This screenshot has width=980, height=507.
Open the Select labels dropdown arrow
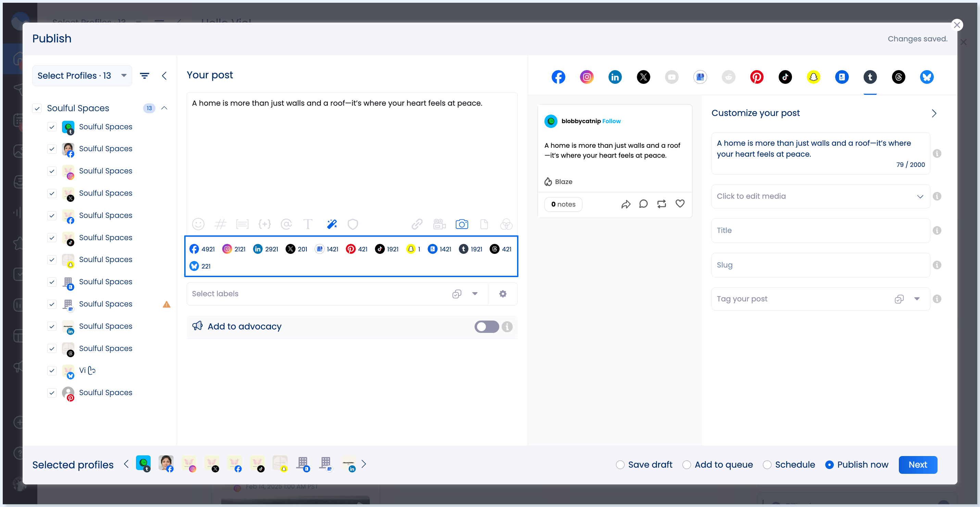click(x=475, y=294)
